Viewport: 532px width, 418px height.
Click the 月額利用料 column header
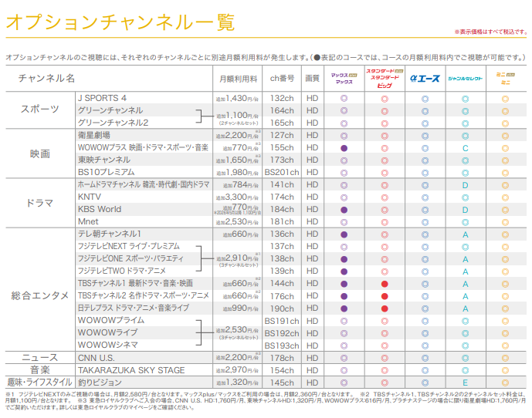point(238,79)
